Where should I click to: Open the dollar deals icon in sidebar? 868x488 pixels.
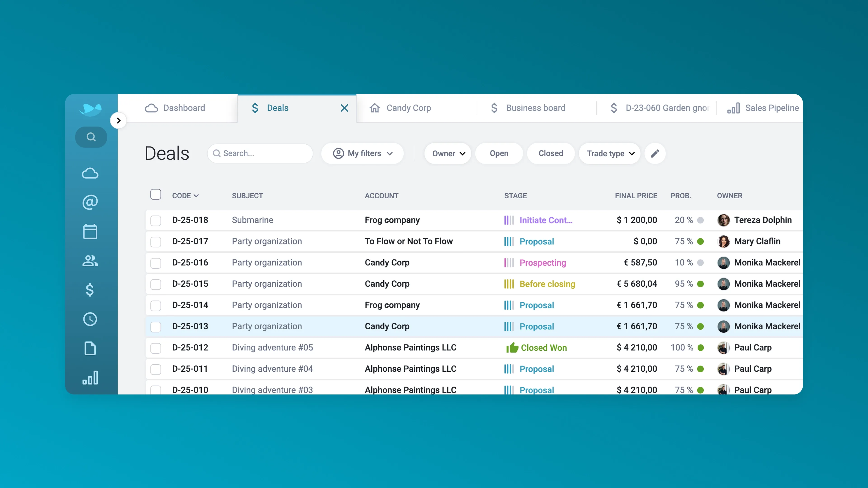click(90, 290)
